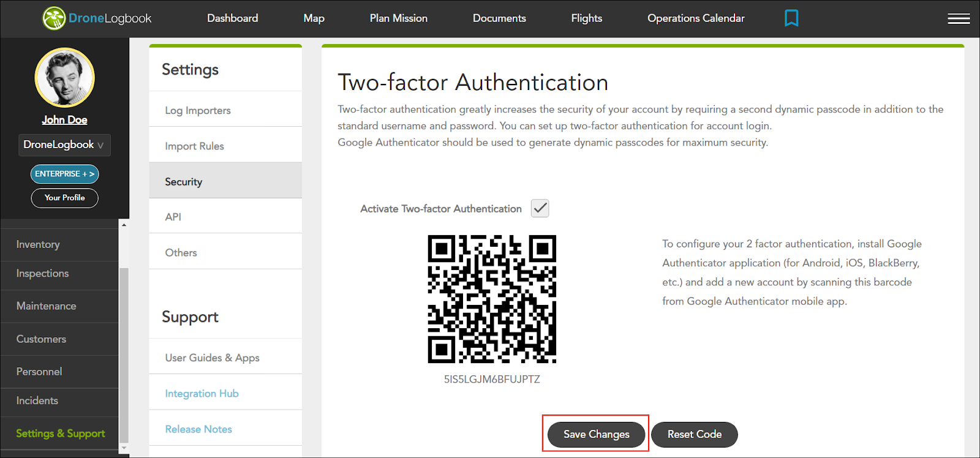
Task: Select the API settings item
Action: point(225,217)
